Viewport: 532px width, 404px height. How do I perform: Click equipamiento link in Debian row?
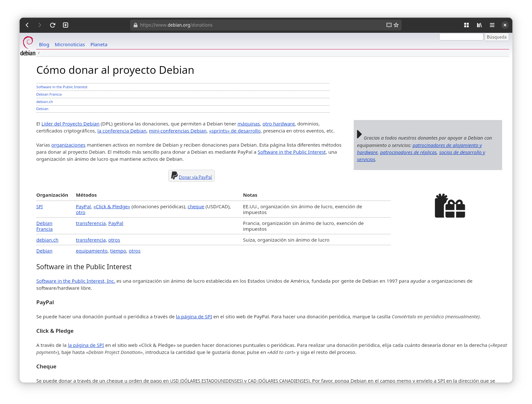[x=92, y=251]
